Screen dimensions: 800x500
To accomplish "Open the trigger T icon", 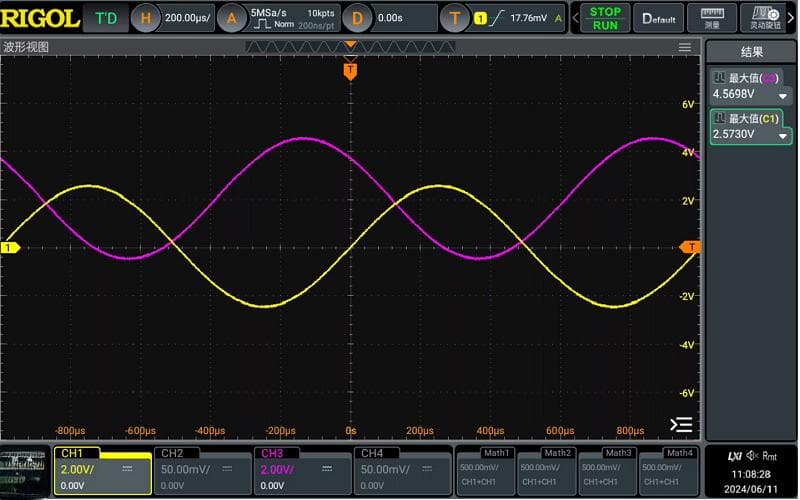I will pos(455,18).
